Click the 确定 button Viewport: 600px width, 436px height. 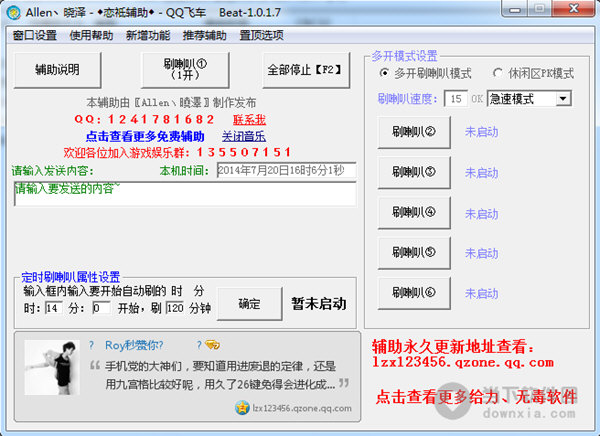point(249,304)
